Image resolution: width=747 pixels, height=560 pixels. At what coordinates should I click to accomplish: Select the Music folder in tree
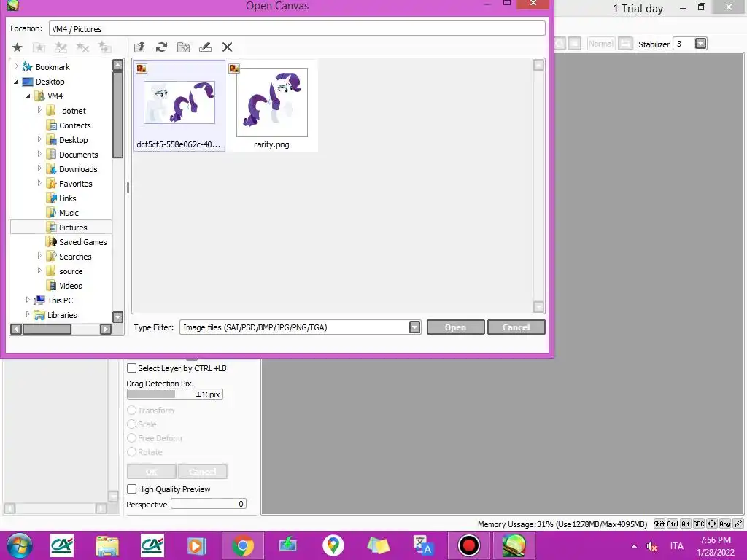(x=69, y=213)
